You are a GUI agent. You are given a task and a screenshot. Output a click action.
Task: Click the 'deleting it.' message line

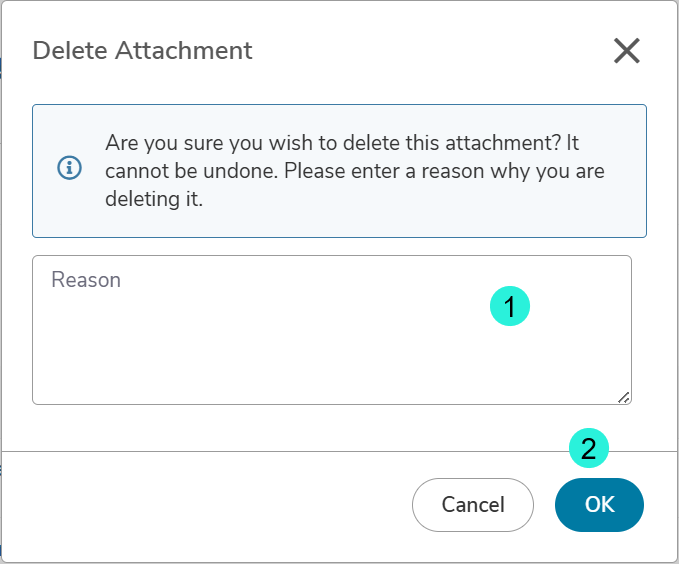click(154, 199)
